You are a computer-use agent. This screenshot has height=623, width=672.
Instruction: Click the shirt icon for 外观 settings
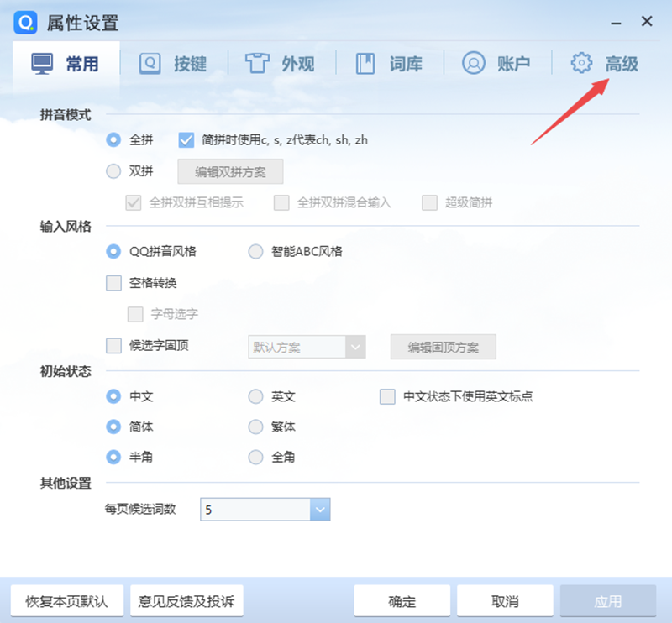click(x=256, y=62)
